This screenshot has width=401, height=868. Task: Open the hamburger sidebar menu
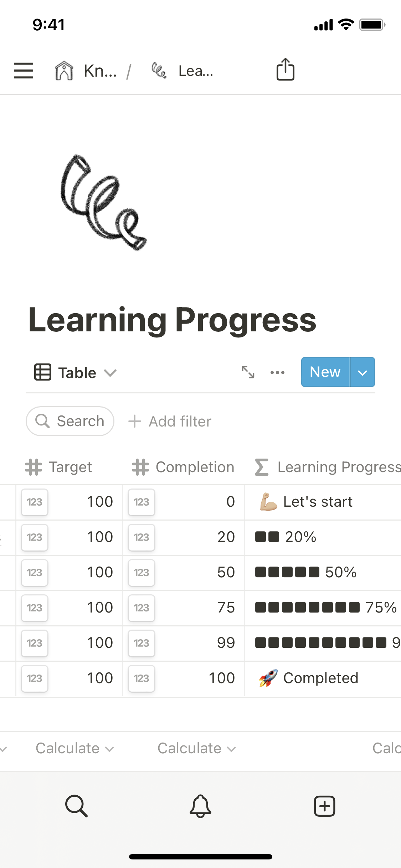tap(24, 71)
